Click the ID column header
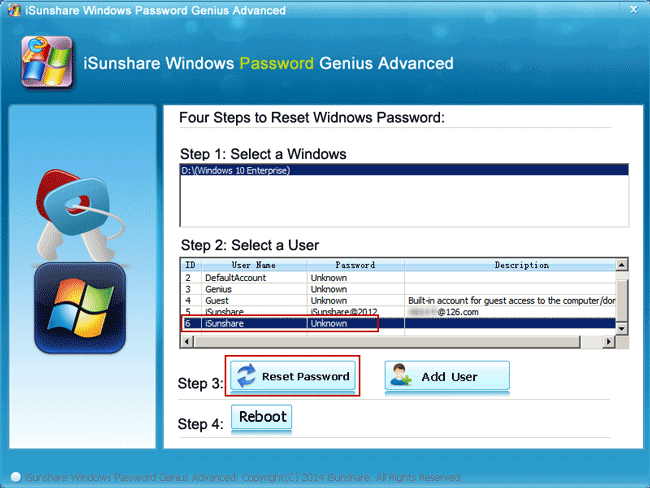The height and width of the screenshot is (488, 650). pos(191,265)
